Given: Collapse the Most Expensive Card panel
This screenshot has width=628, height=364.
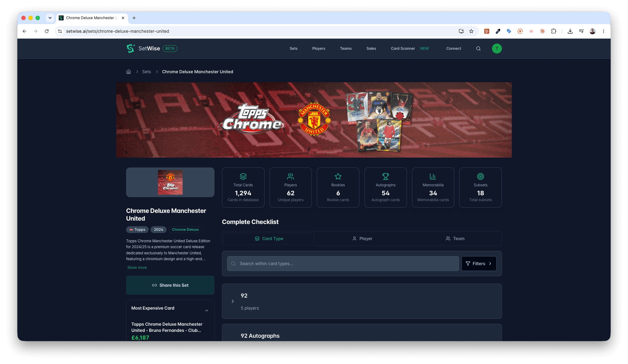Looking at the screenshot, I should point(207,311).
